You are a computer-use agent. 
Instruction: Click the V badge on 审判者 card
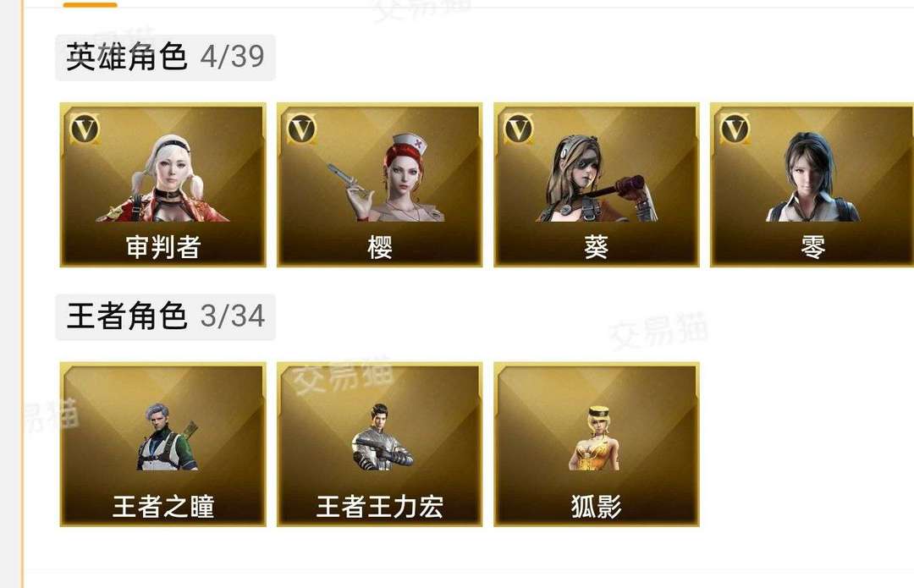pos(85,129)
